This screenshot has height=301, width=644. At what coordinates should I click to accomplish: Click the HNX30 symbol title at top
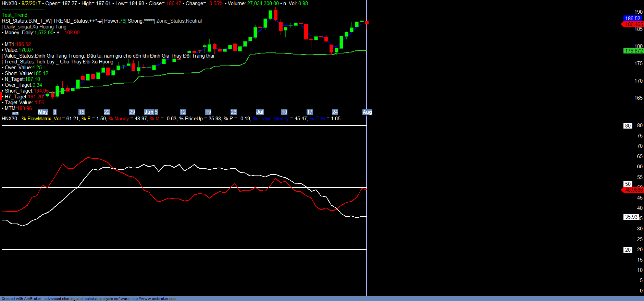pyautogui.click(x=9, y=3)
